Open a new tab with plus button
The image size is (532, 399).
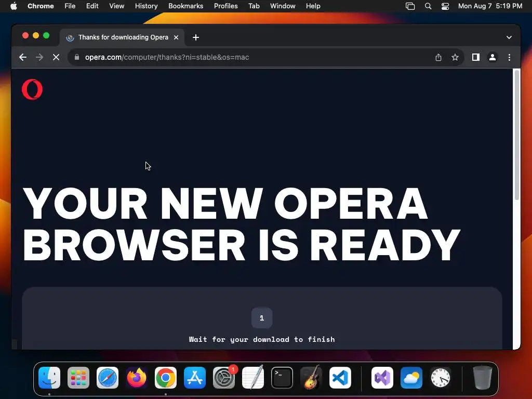pyautogui.click(x=196, y=37)
